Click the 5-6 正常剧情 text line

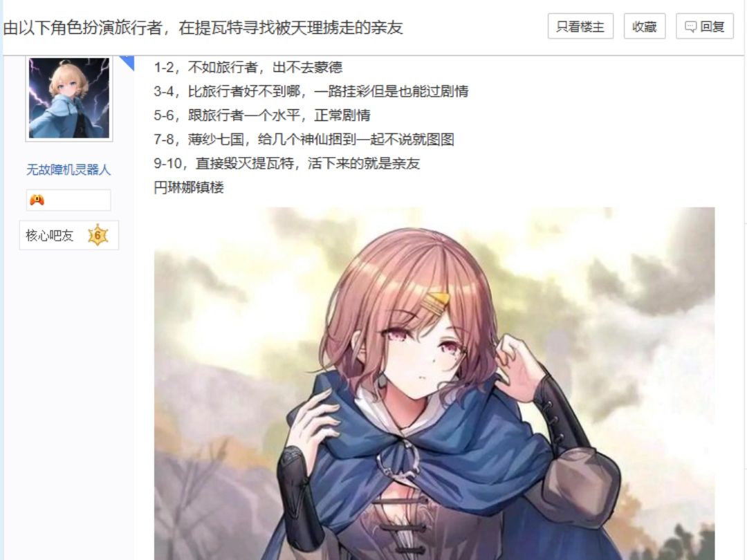[262, 115]
